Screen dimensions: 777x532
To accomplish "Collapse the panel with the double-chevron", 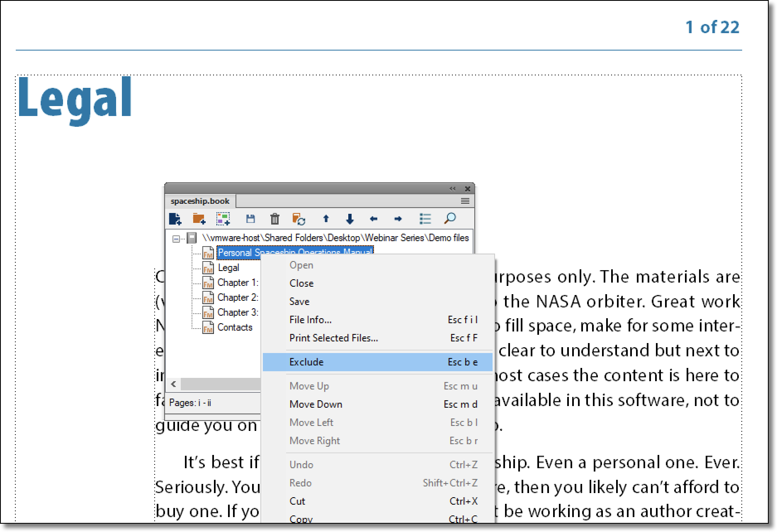I will click(452, 189).
